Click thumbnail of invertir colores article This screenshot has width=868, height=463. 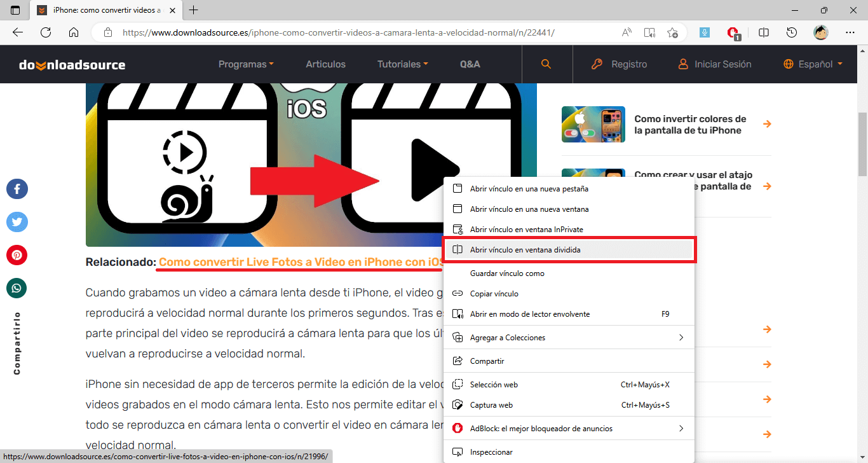[x=593, y=124]
